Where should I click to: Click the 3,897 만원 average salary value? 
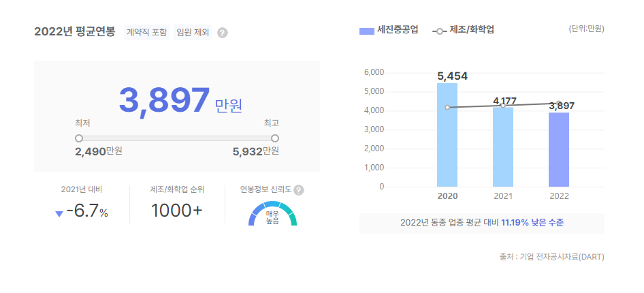(x=180, y=101)
